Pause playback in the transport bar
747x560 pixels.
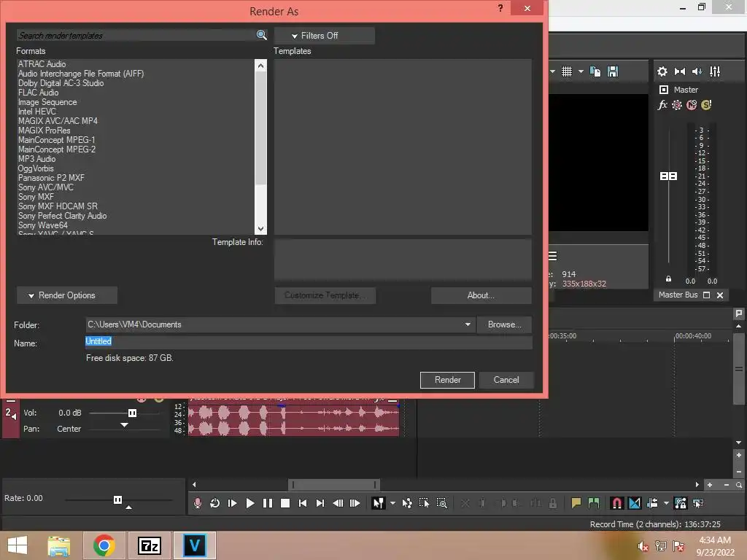coord(268,503)
